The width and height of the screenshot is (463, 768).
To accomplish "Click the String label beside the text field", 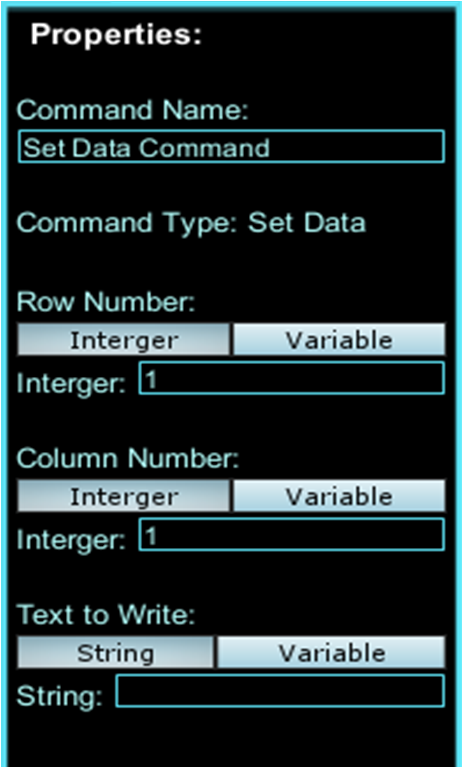I will 60,696.
